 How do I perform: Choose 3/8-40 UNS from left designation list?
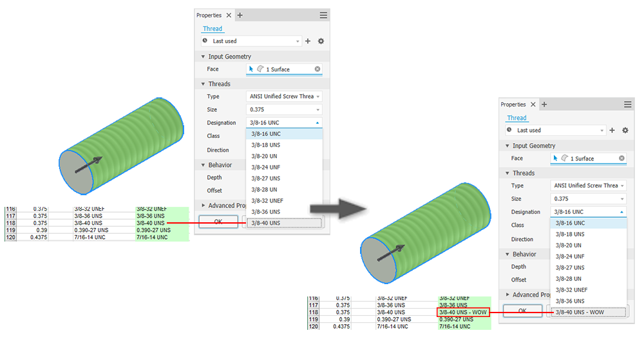[284, 223]
